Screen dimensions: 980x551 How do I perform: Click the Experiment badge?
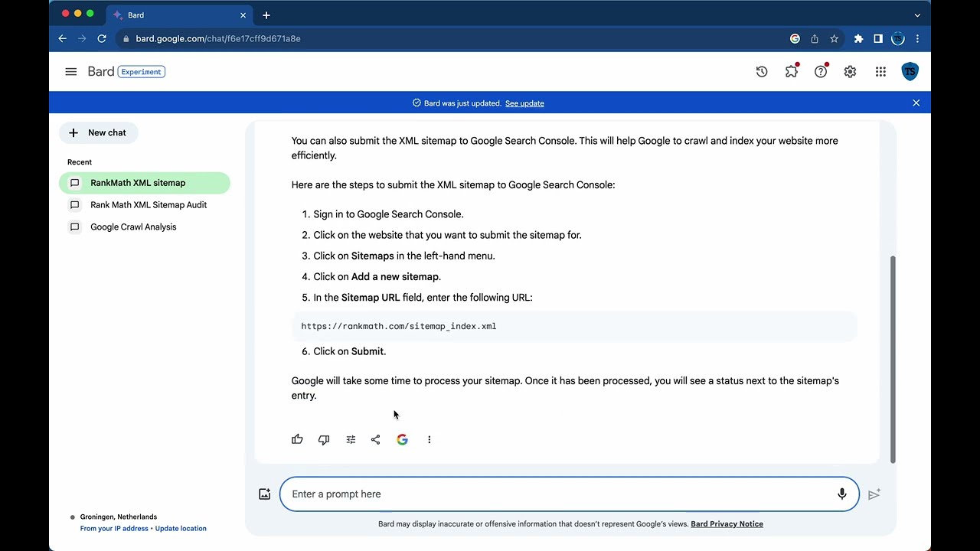click(142, 72)
